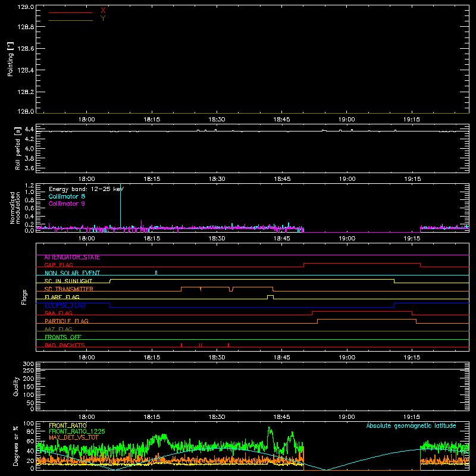Click the green FRONT_RATIO_1225 legend entry
This screenshot has width=476, height=476.
tap(77, 431)
